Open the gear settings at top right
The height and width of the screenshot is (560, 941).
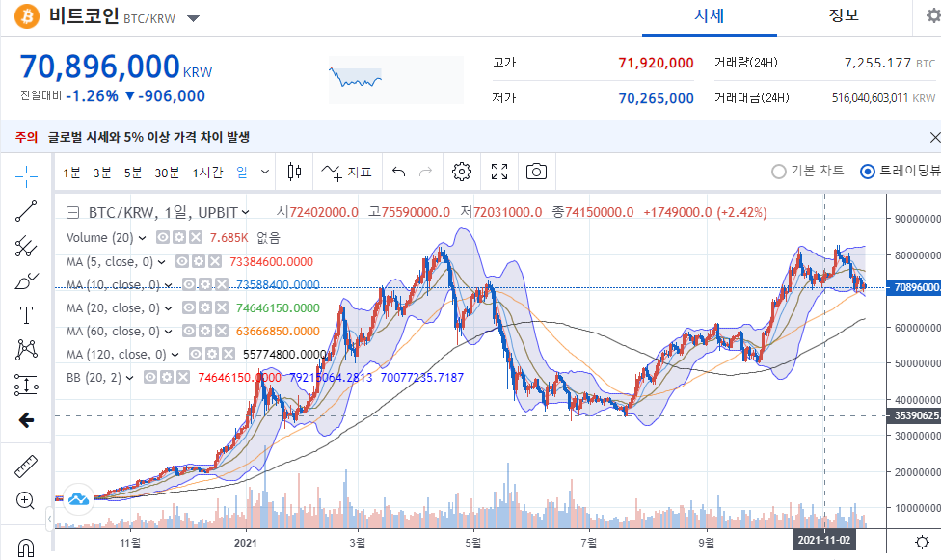point(933,15)
